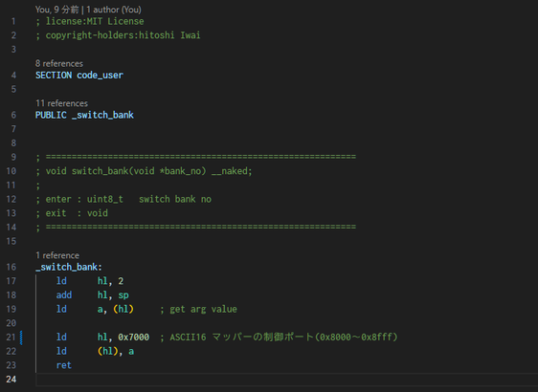Click the 0x7000 value on line 21
The image size is (538, 392).
coord(134,338)
